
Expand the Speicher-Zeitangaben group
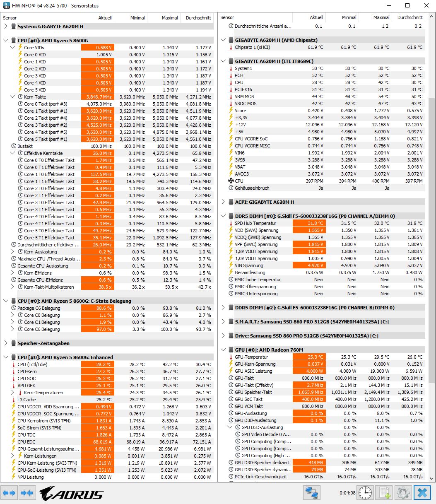[6, 343]
